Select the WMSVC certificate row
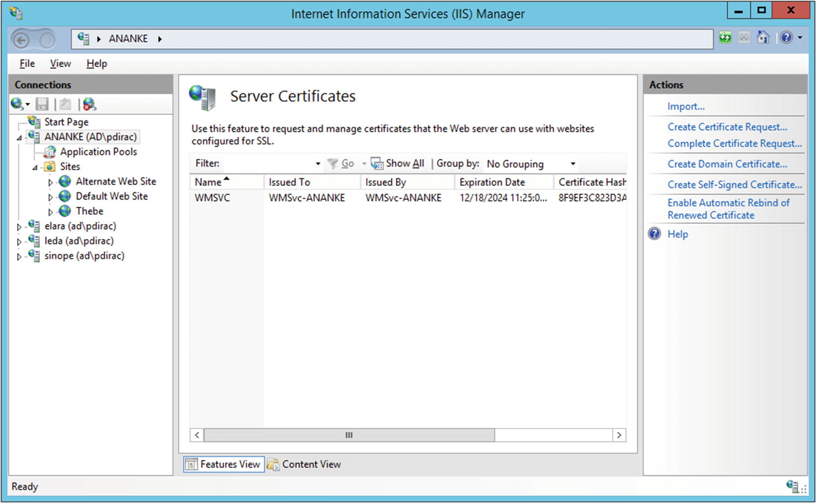This screenshot has height=504, width=817. pos(408,198)
